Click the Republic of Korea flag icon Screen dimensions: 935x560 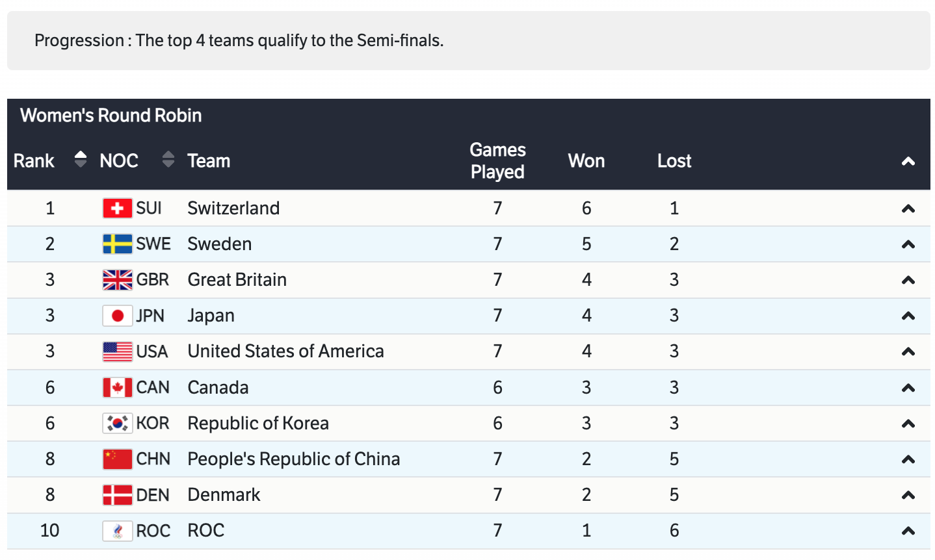click(117, 424)
